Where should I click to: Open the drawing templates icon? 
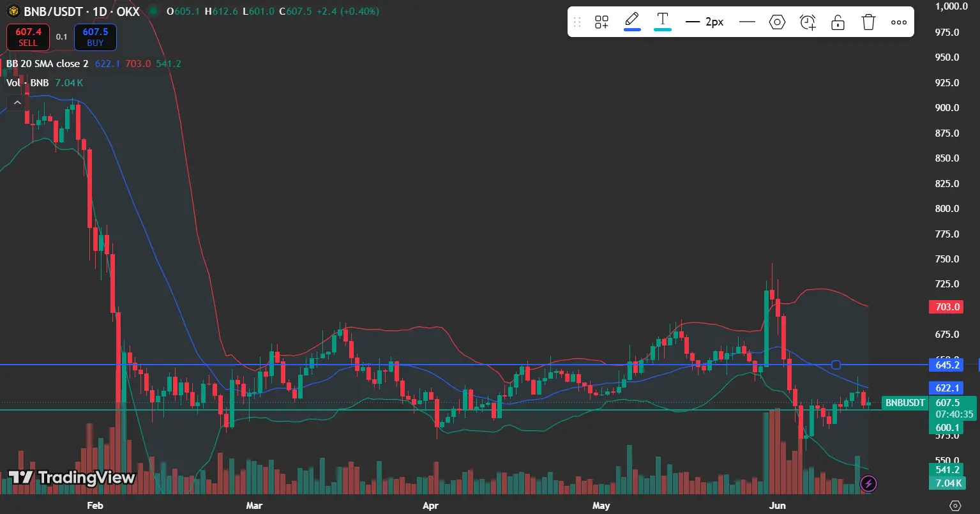tap(601, 22)
